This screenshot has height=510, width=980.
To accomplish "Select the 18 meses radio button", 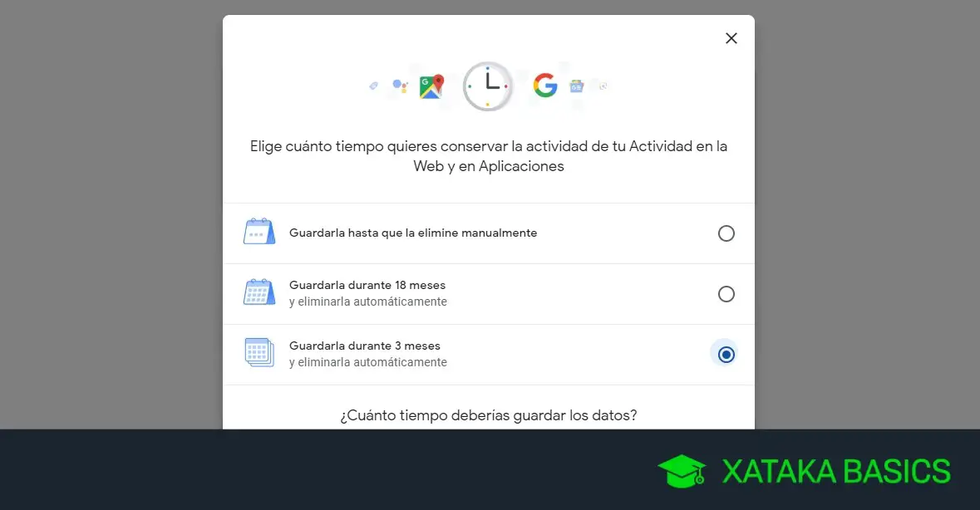I will tap(726, 294).
